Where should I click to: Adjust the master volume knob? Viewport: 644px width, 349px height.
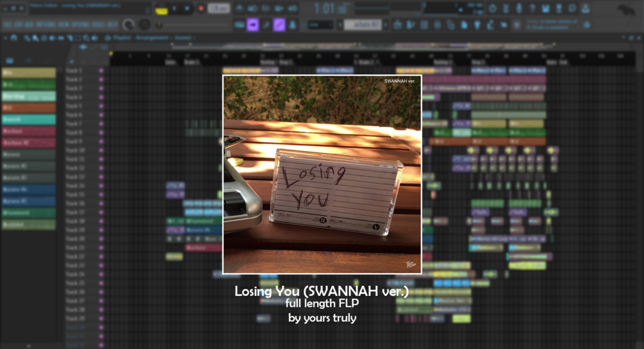(x=129, y=25)
